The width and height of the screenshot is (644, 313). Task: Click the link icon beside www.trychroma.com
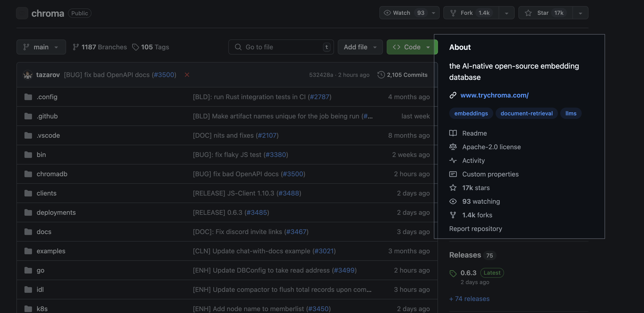(453, 95)
